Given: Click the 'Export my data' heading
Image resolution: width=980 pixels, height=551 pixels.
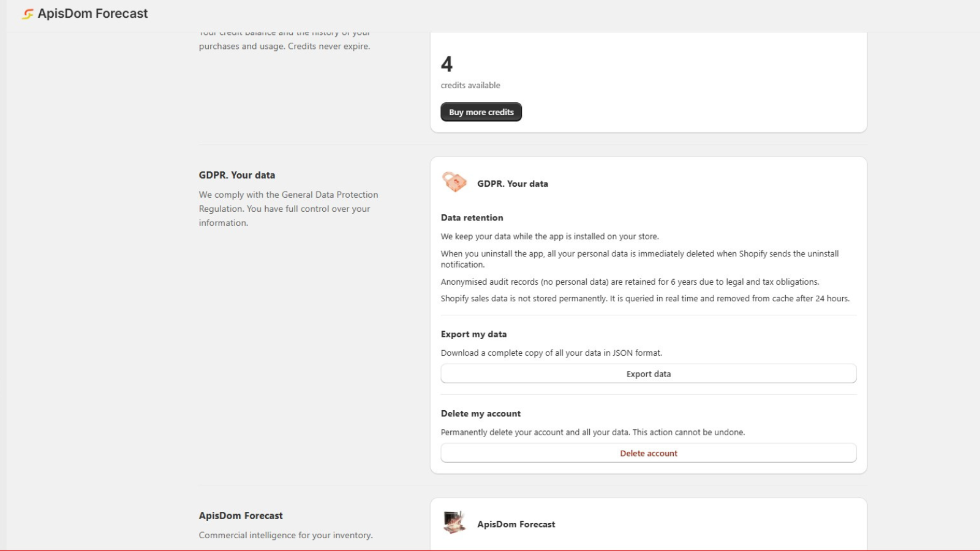Looking at the screenshot, I should (474, 334).
